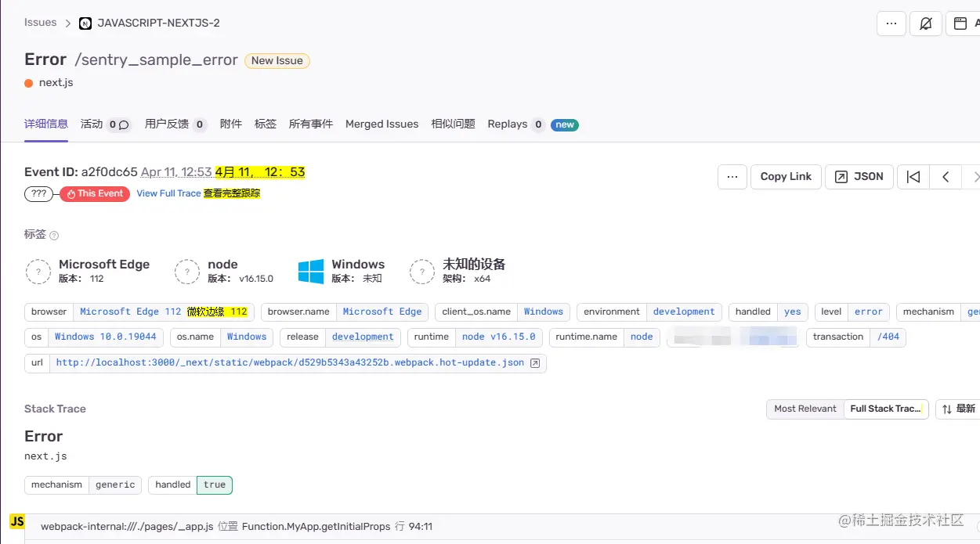Open the Replays tab

coord(508,124)
